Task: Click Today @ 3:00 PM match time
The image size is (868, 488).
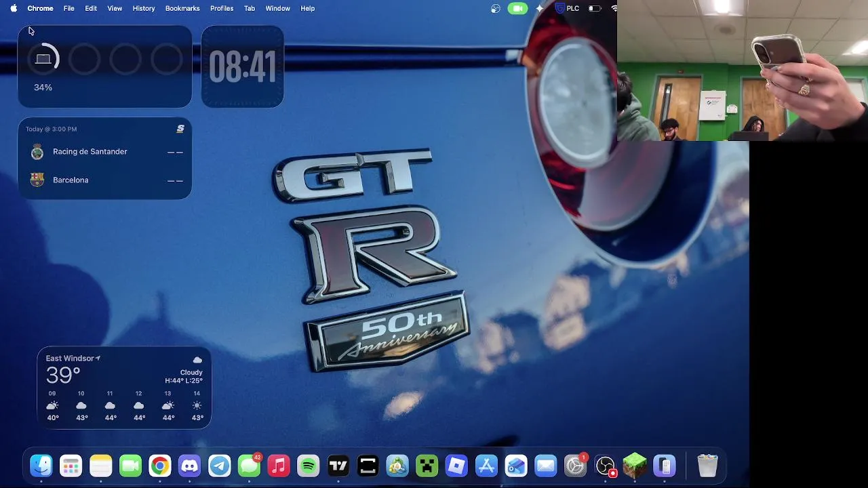Action: point(52,129)
